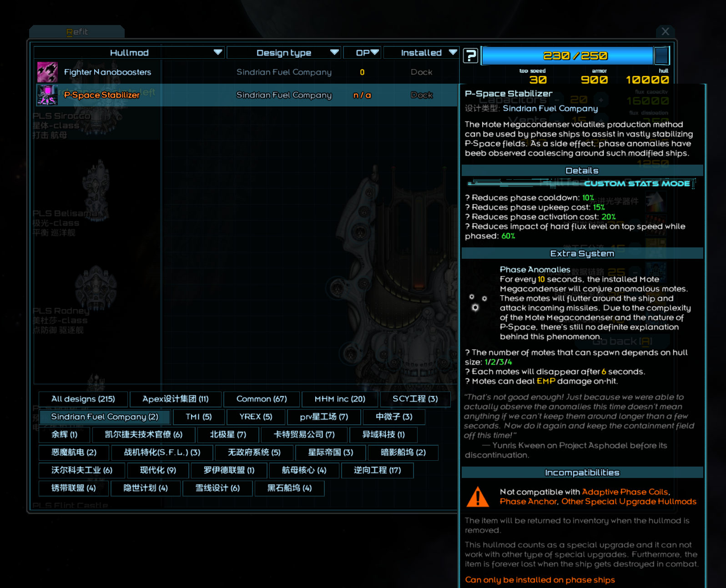This screenshot has height=588, width=726.
Task: Select MHM Inc (20) filter tag
Action: click(x=340, y=399)
